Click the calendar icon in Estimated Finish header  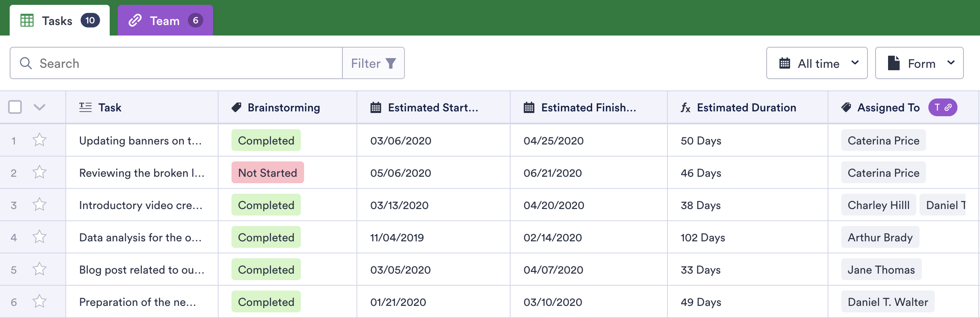coord(529,108)
